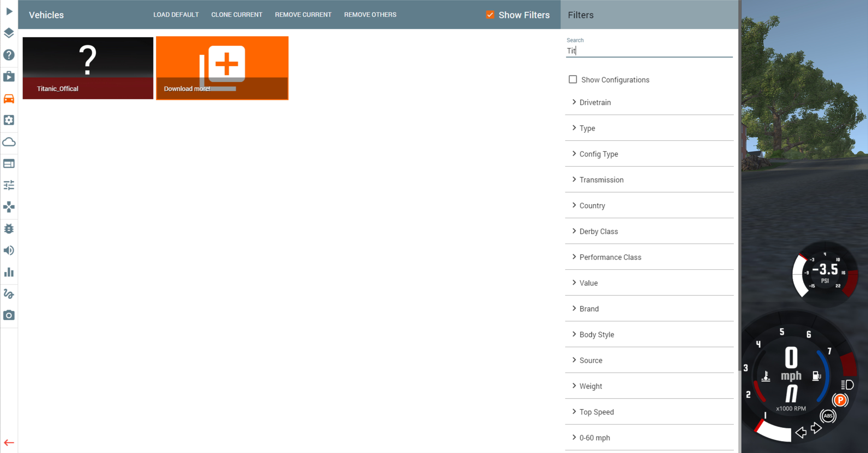Expand the Drivetrain filter
868x453 pixels.
(x=649, y=102)
